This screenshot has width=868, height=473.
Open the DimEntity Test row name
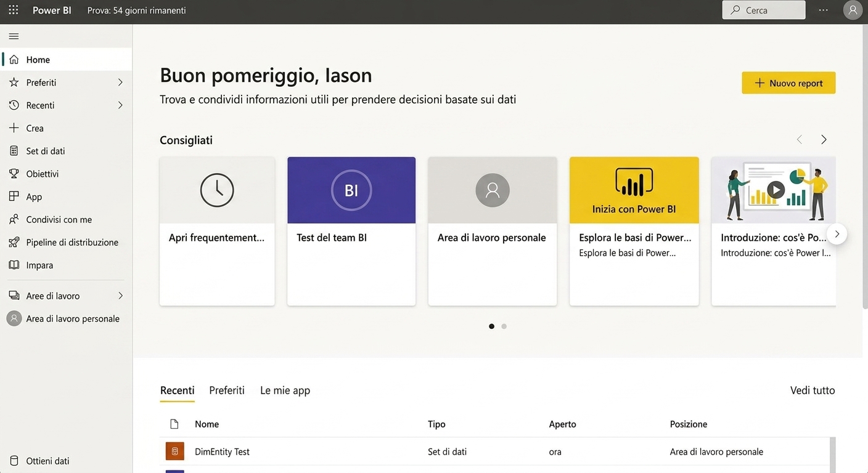point(222,451)
